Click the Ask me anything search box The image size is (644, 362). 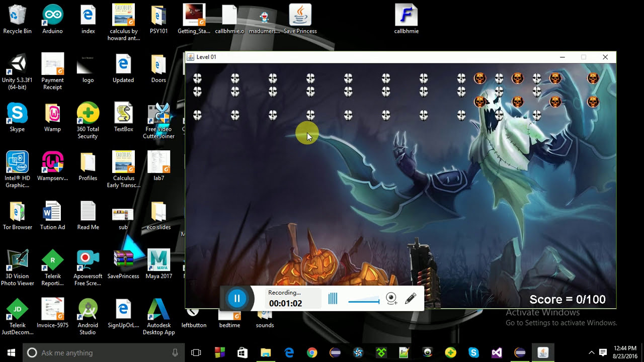(104, 352)
